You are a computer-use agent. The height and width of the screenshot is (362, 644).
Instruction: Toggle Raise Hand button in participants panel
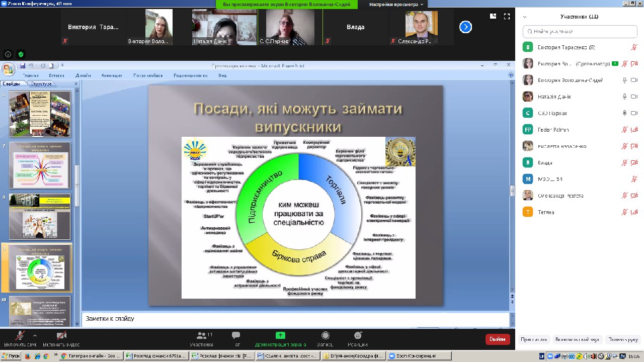tap(622, 340)
